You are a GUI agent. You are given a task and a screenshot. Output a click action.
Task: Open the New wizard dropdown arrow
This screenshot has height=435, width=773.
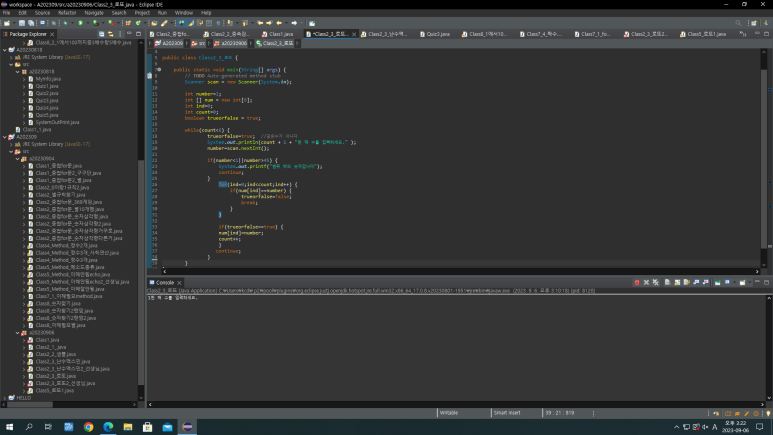click(x=14, y=23)
